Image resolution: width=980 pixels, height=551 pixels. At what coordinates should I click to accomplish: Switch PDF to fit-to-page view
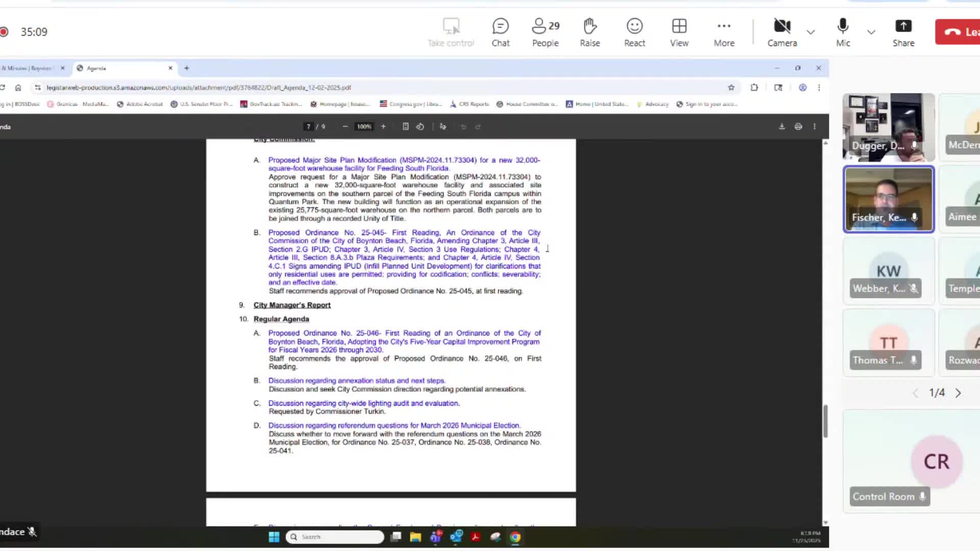point(405,126)
